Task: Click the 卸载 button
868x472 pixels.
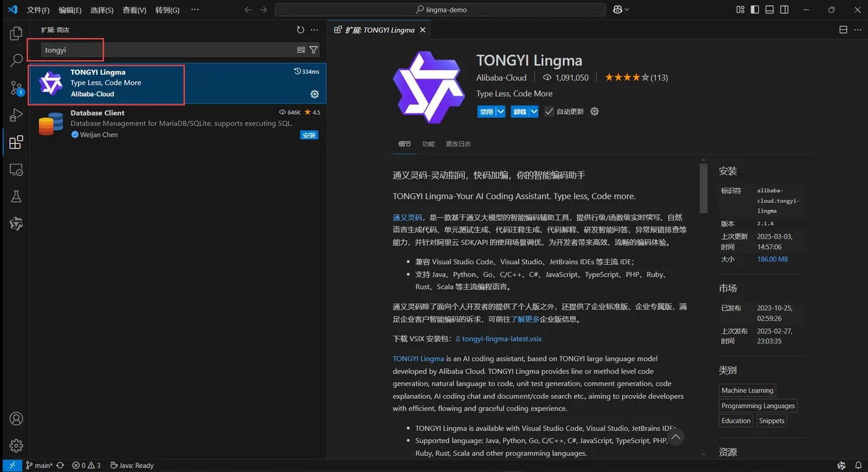Action: [520, 112]
